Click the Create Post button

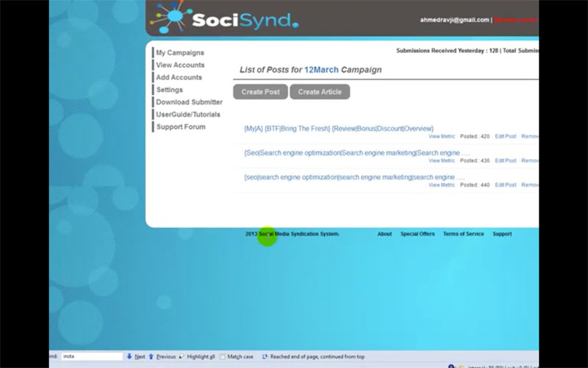(x=261, y=92)
